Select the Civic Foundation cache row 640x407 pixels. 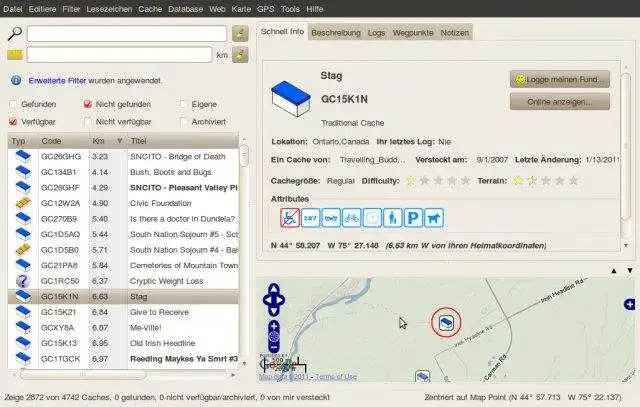point(123,203)
